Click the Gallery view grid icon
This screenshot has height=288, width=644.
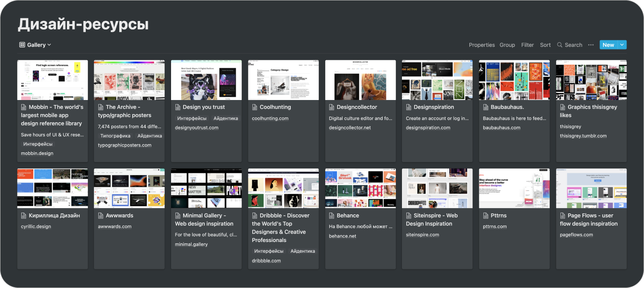(x=22, y=45)
